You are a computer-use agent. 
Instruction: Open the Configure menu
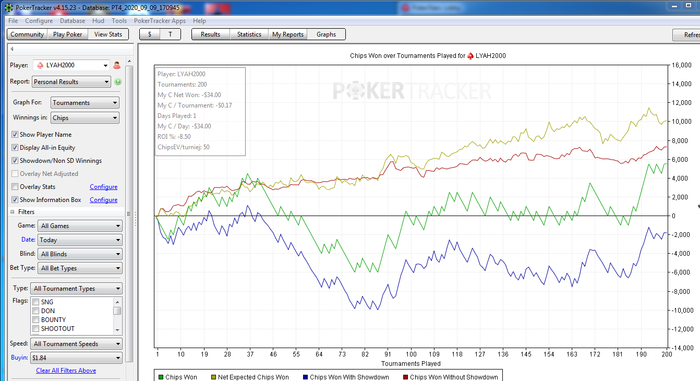pyautogui.click(x=39, y=21)
